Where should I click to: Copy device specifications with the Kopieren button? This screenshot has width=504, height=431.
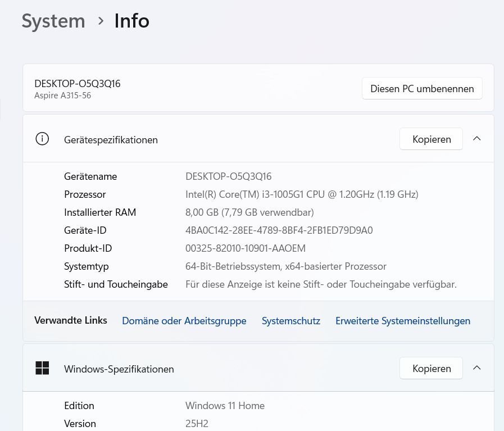tap(431, 139)
